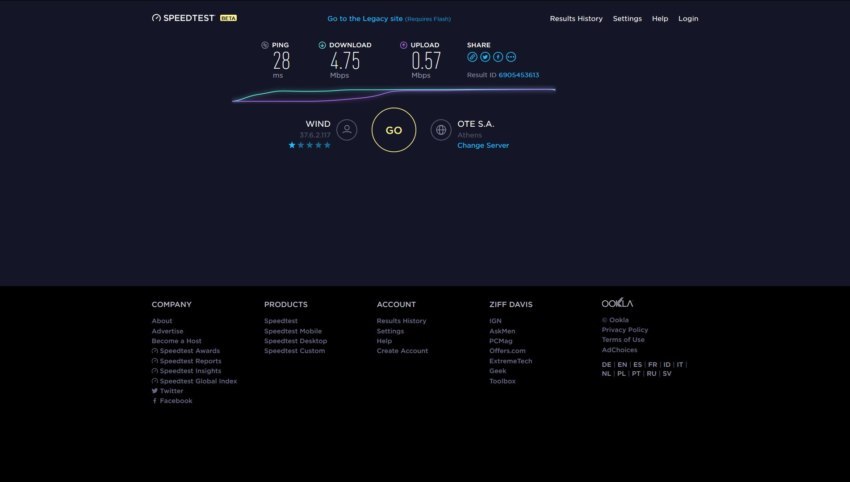Open Speedtest link under Products

click(281, 321)
